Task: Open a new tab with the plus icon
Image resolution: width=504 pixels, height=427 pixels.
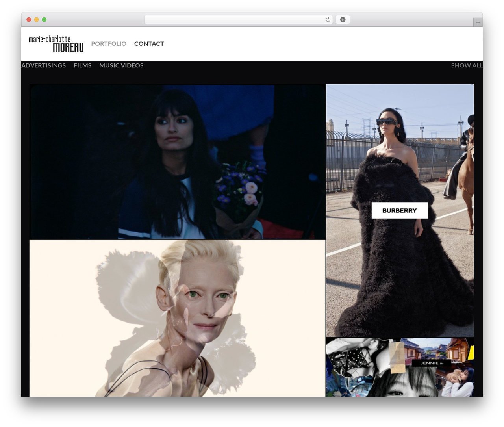Action: pos(478,22)
